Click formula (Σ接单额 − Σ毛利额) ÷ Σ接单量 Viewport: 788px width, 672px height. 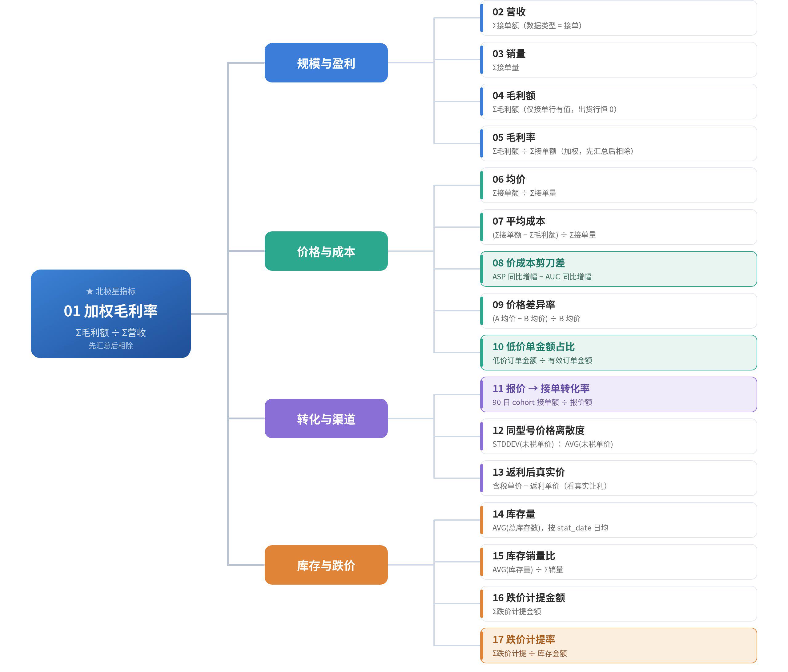[x=544, y=235]
